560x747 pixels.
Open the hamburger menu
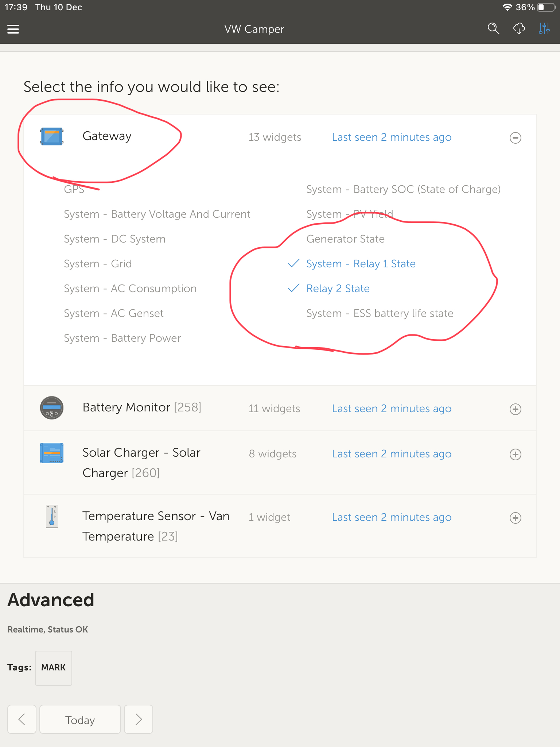pyautogui.click(x=13, y=29)
